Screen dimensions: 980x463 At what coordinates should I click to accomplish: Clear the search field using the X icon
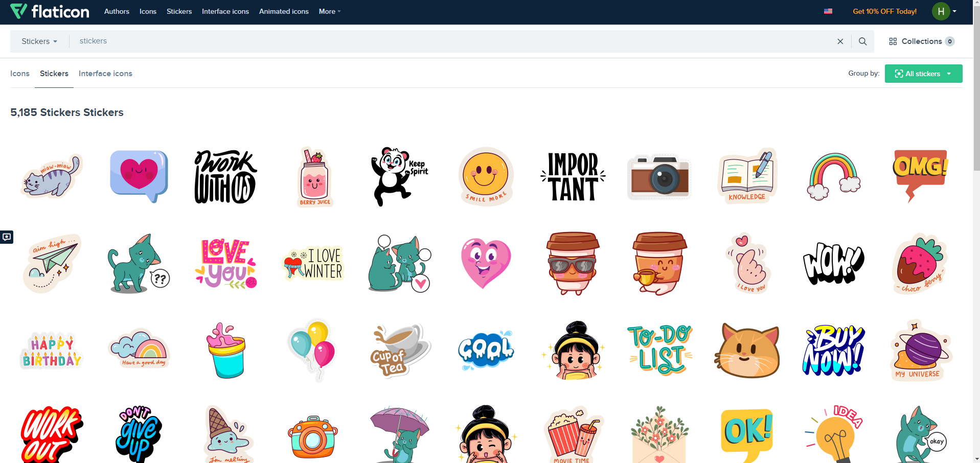coord(840,41)
